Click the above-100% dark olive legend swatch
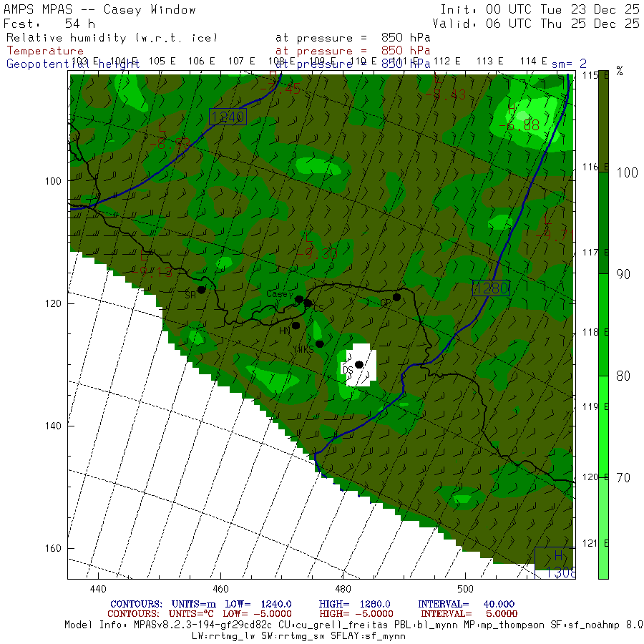 point(603,121)
